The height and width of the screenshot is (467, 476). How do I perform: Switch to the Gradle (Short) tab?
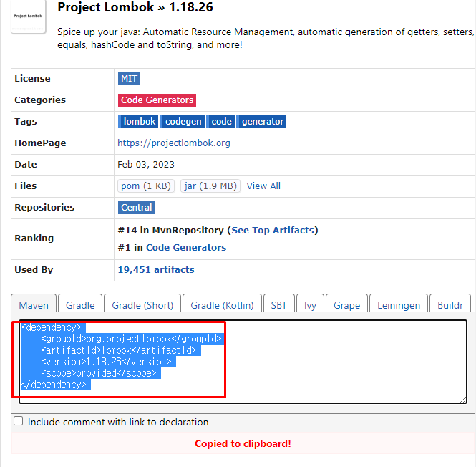click(142, 304)
